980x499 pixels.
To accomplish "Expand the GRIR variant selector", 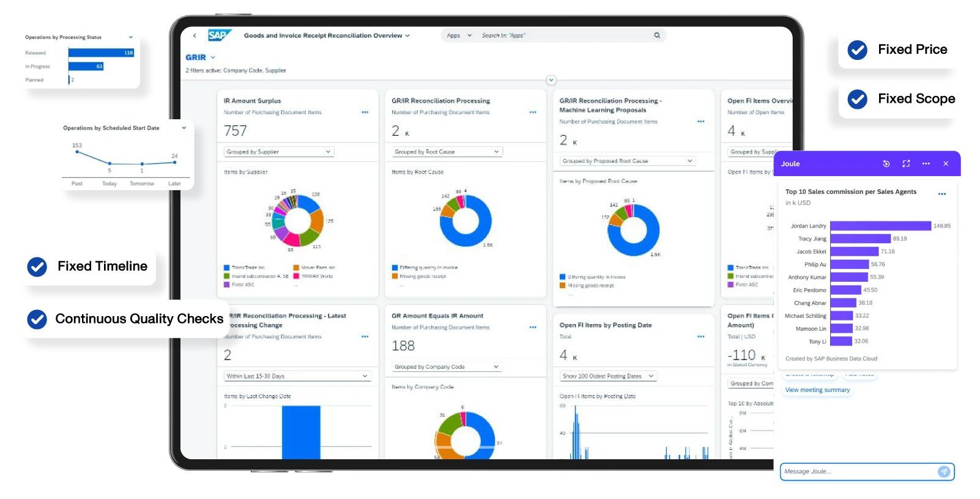I will click(213, 57).
